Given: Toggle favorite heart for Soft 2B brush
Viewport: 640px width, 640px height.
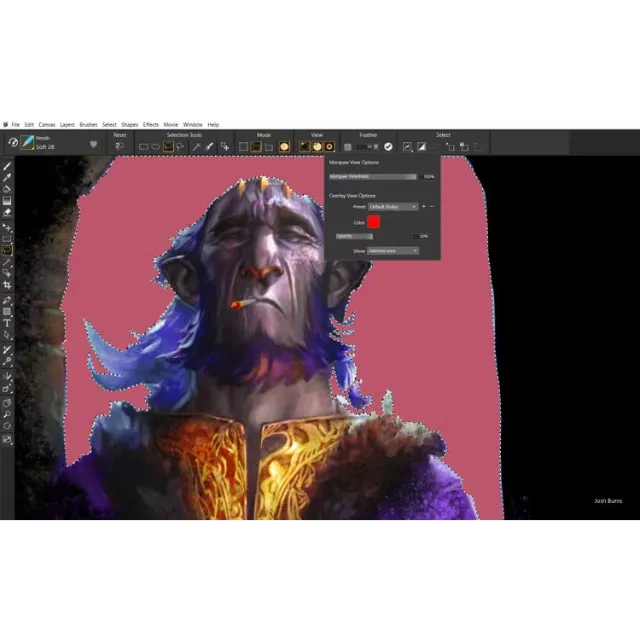Looking at the screenshot, I should [93, 144].
